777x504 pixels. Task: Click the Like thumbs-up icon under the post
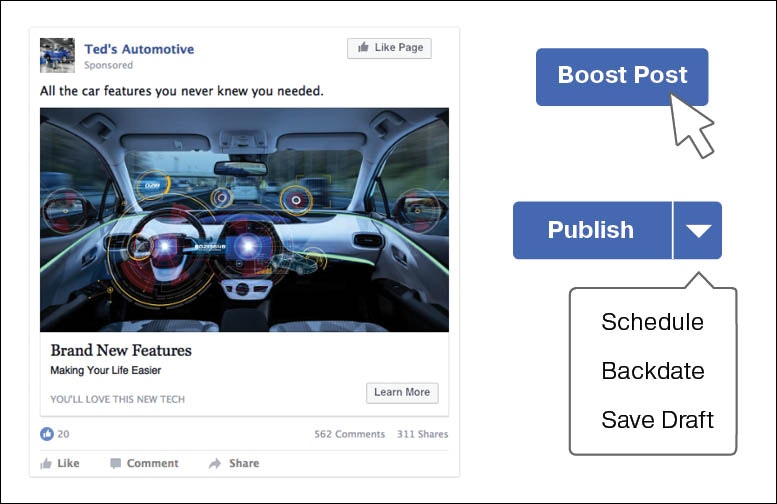(x=46, y=464)
